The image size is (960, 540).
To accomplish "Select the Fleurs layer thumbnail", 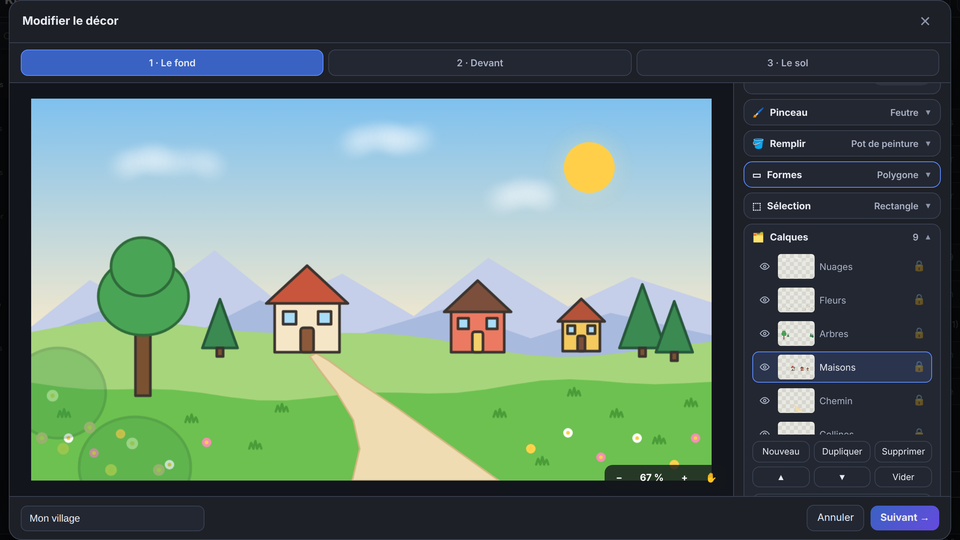I will point(796,300).
